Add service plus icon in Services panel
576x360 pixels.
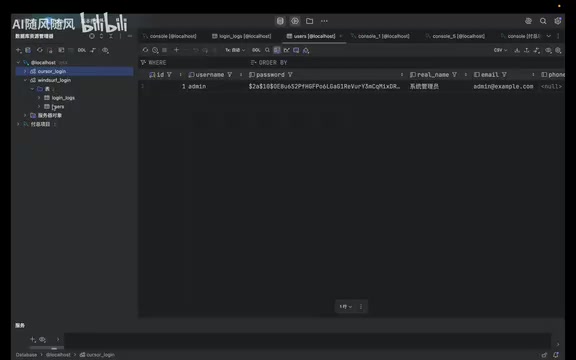click(33, 339)
